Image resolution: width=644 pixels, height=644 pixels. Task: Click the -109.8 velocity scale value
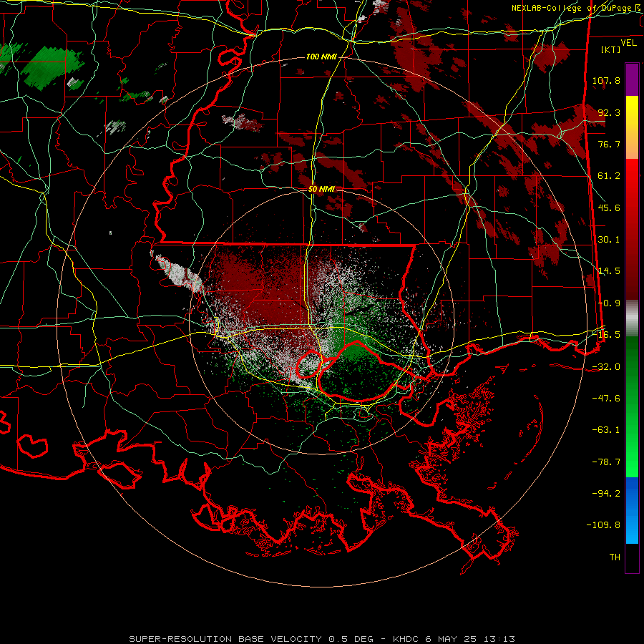coord(603,525)
